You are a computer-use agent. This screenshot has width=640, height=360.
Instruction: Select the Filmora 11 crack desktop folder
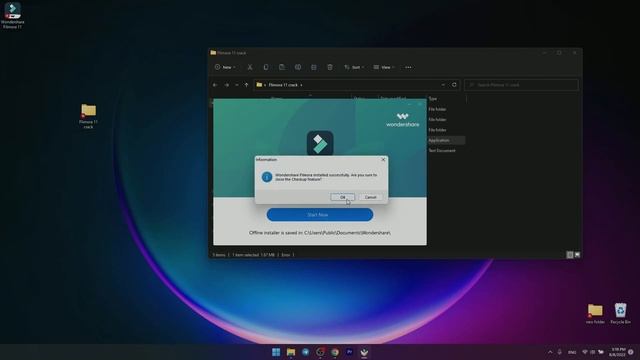point(88,116)
